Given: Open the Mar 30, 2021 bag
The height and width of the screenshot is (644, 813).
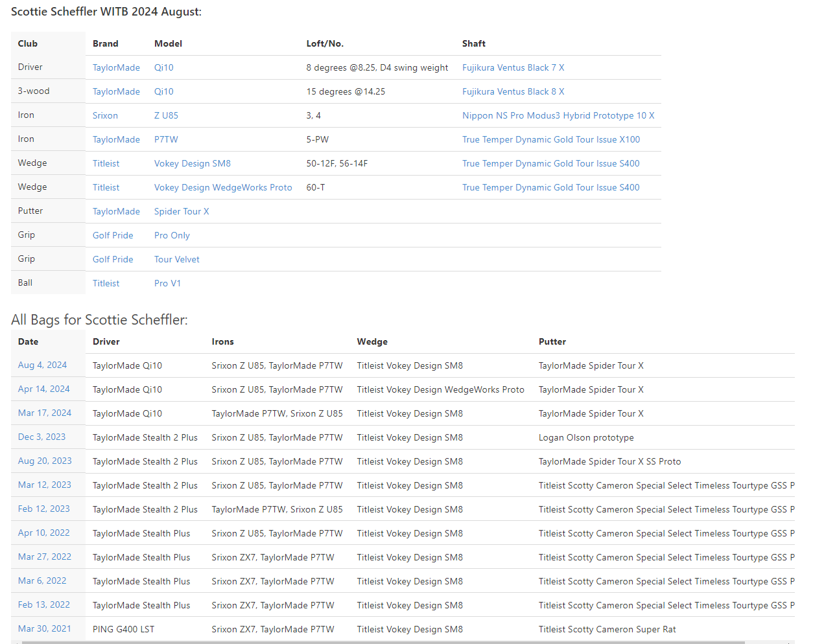Looking at the screenshot, I should [45, 628].
